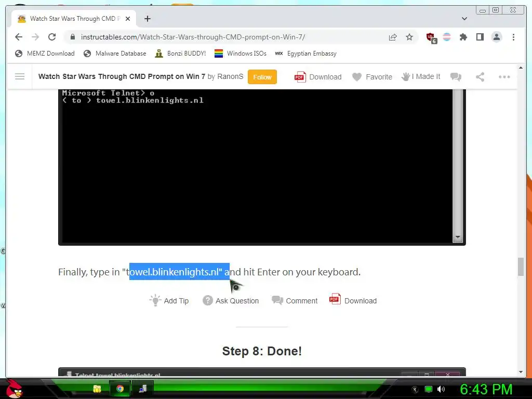Open the MEMZ Download bookmark
The height and width of the screenshot is (399, 532).
45,54
